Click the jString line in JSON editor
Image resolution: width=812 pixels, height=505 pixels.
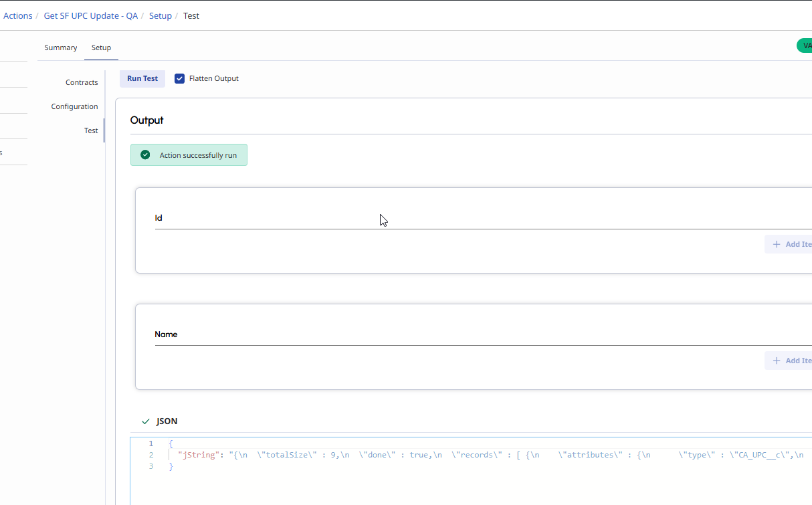(x=490, y=455)
